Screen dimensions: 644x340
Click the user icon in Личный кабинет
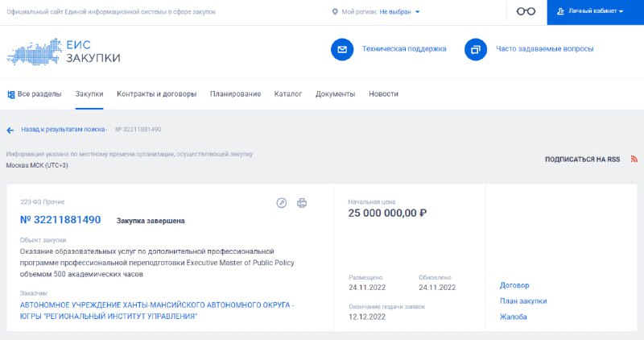coord(560,11)
